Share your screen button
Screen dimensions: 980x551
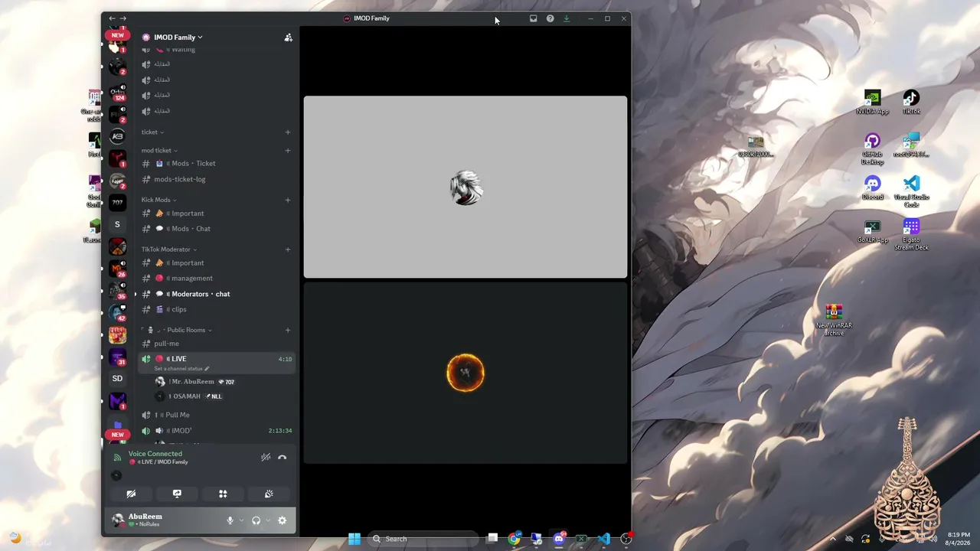[x=177, y=494]
